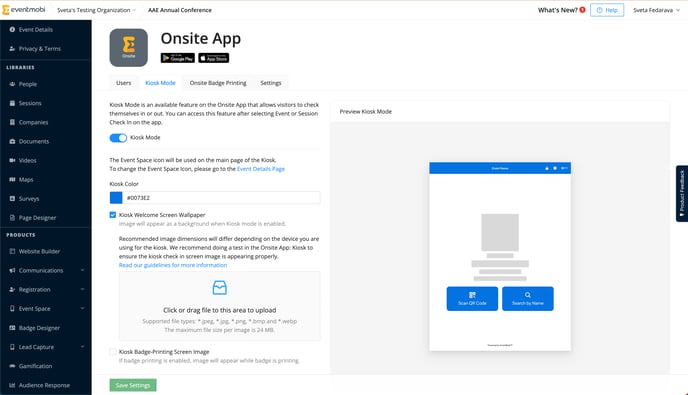This screenshot has width=688, height=395.
Task: Open Privacy & Terms sidebar icon
Action: [12, 49]
